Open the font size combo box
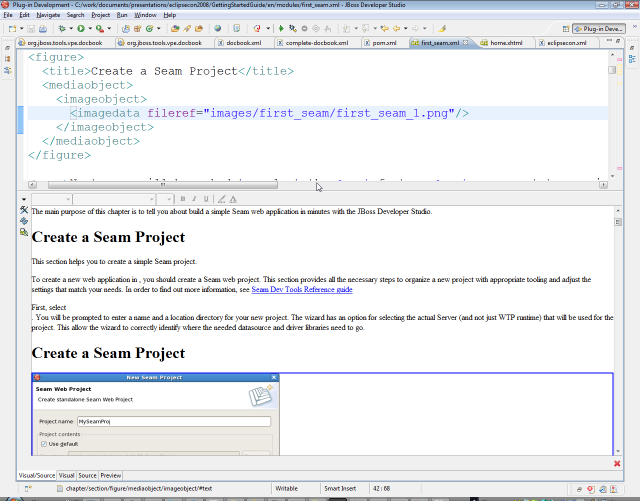Image resolution: width=640 pixels, height=501 pixels. 166,199
